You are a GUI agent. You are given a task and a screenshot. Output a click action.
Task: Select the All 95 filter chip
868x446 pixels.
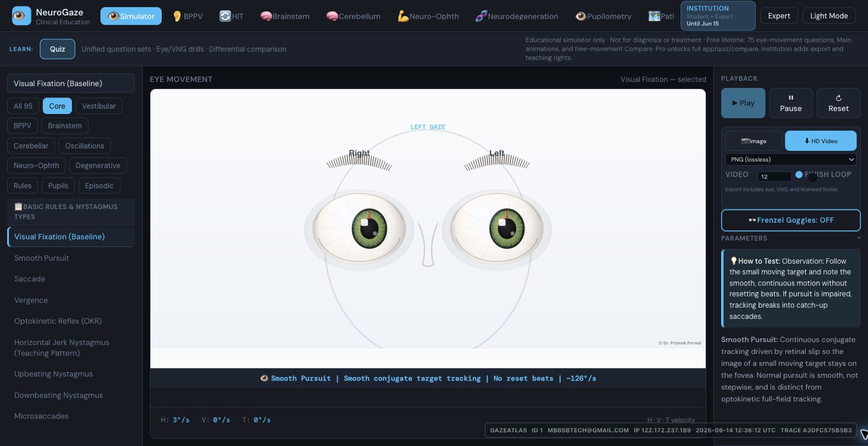tap(23, 106)
